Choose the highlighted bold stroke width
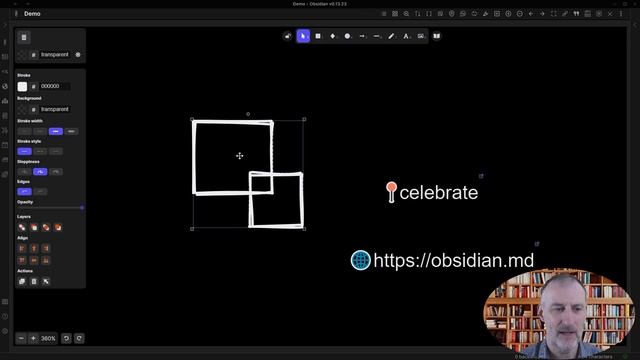The width and height of the screenshot is (640, 360). coord(56,131)
